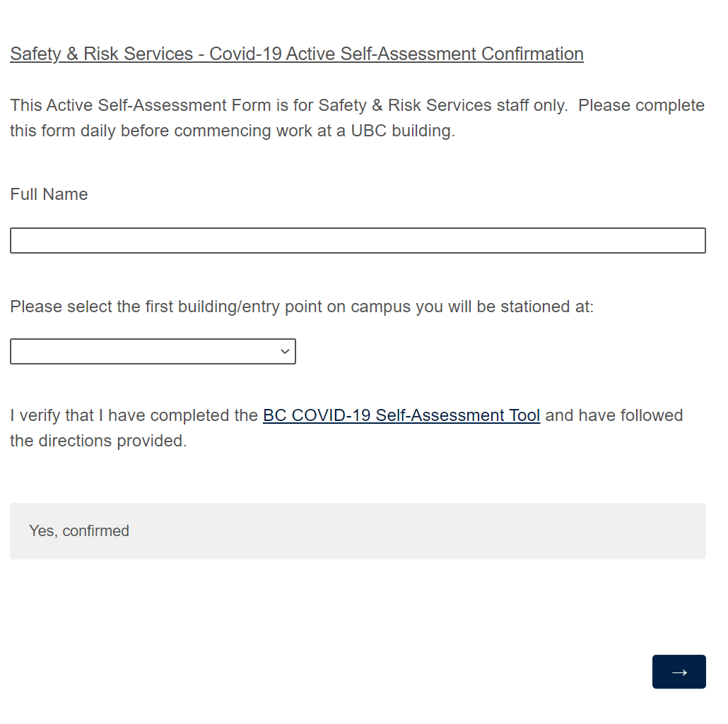728x724 pixels.
Task: Click the "and have followed" text
Action: point(613,415)
